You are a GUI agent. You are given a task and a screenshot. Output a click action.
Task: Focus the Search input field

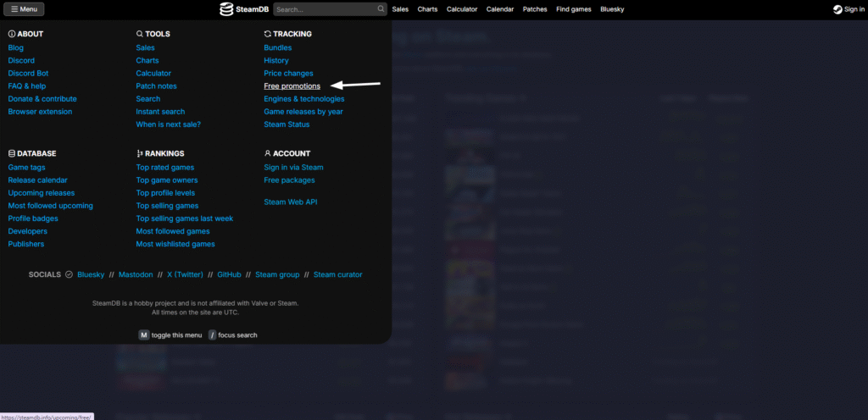[x=330, y=9]
